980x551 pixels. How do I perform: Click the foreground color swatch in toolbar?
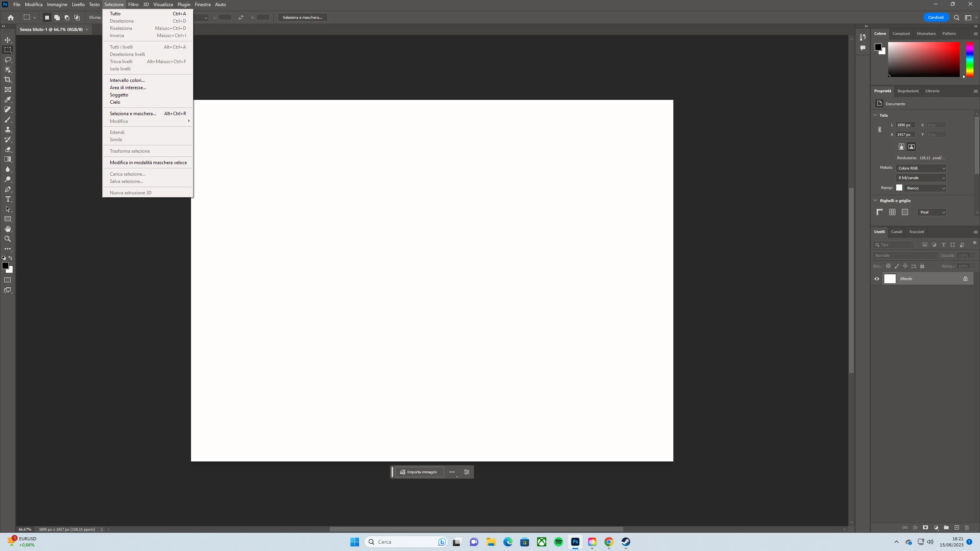point(5,265)
